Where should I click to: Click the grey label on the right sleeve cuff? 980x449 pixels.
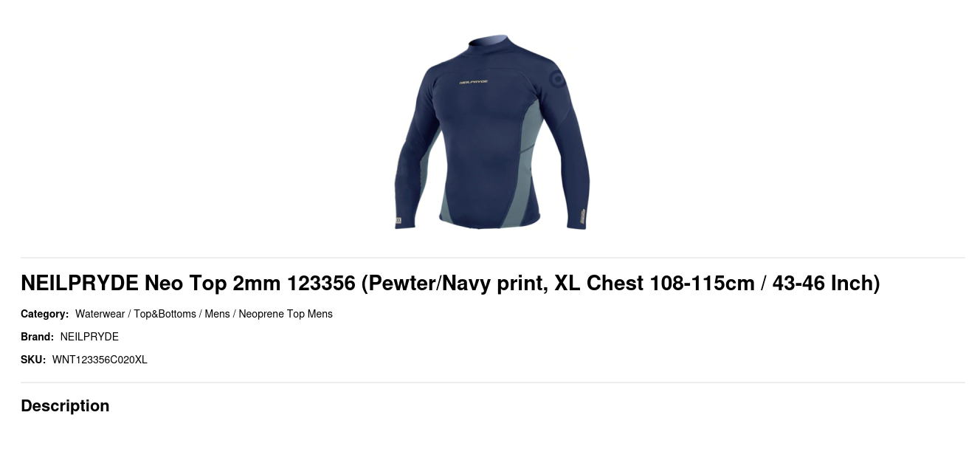click(x=582, y=216)
